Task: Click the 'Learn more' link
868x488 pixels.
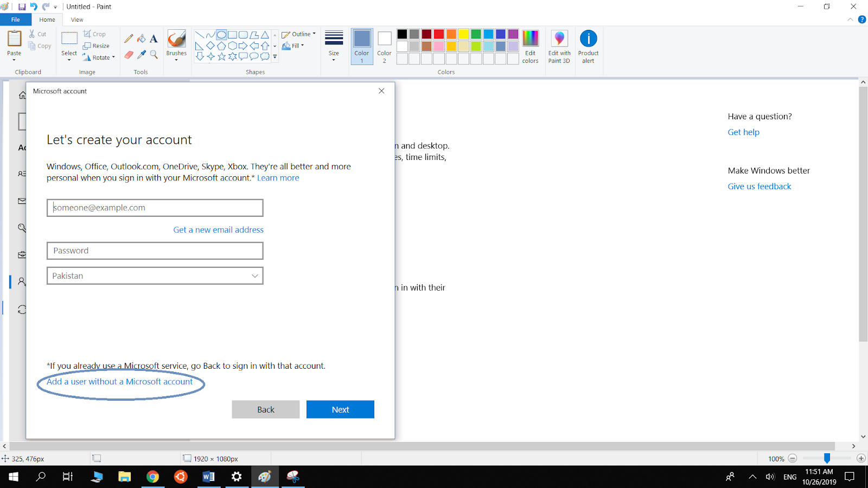Action: tap(278, 178)
